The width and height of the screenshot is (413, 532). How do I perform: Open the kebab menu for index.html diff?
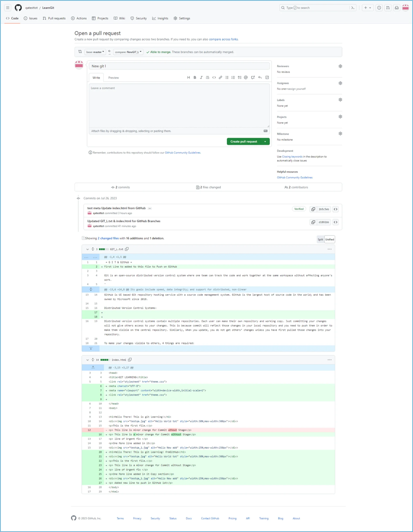pos(329,360)
